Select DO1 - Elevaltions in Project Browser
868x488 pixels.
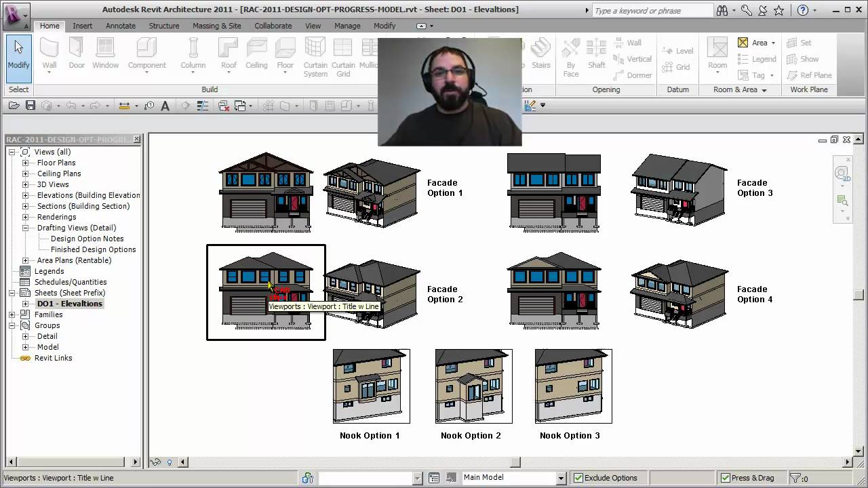69,304
